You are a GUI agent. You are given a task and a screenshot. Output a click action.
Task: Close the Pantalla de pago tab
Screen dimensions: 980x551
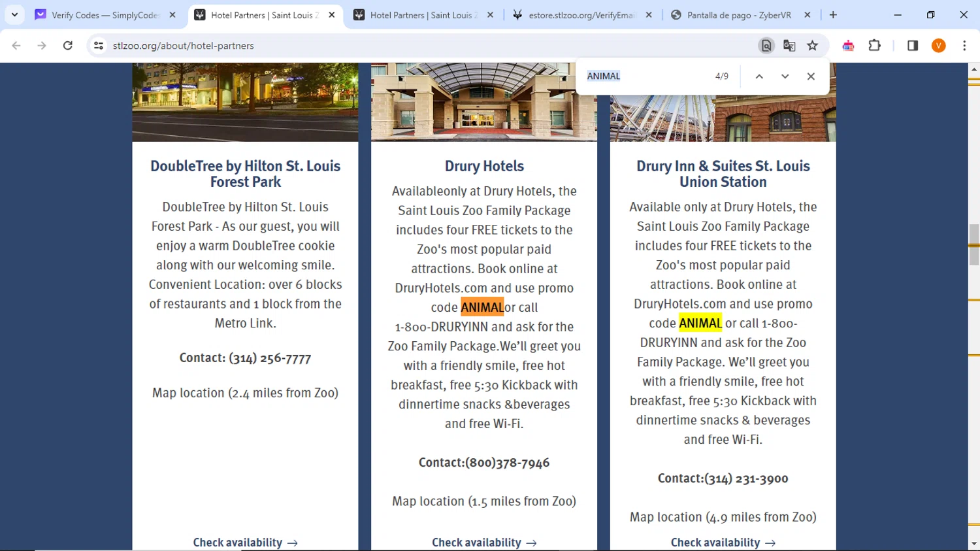808,14
